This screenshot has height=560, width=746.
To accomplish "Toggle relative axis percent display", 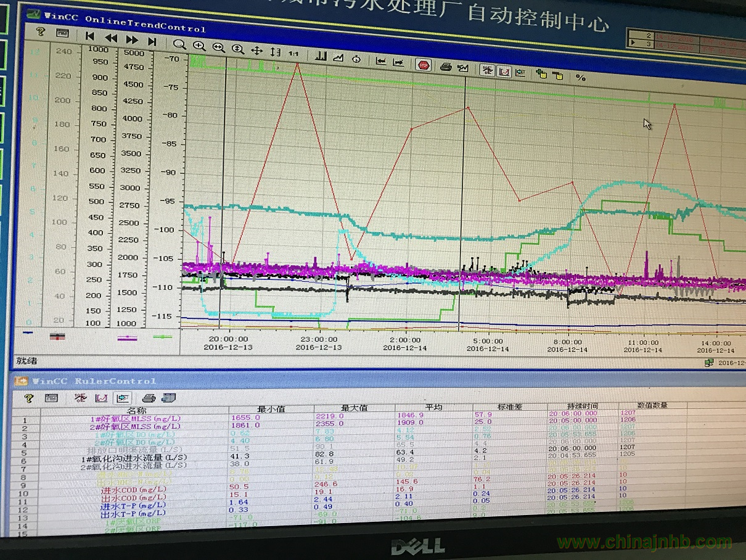I will [581, 78].
